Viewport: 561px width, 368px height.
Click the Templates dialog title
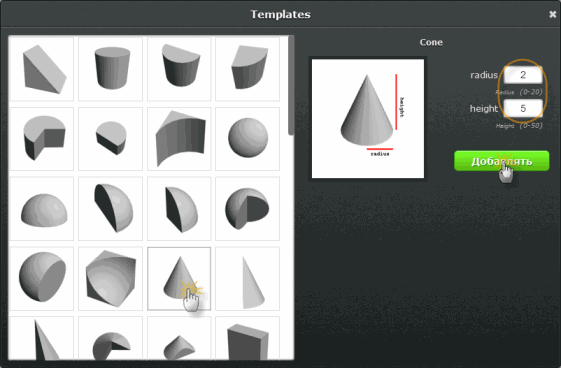coord(280,14)
